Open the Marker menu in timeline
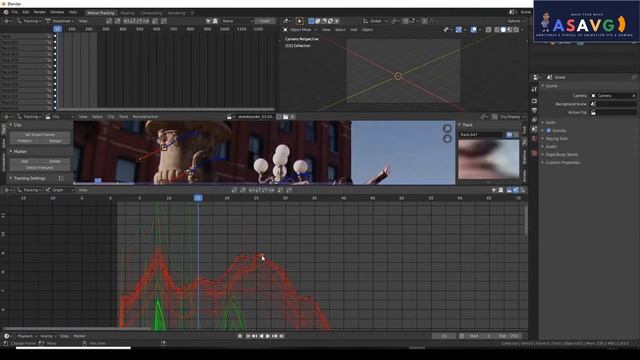The height and width of the screenshot is (360, 640). (79, 336)
